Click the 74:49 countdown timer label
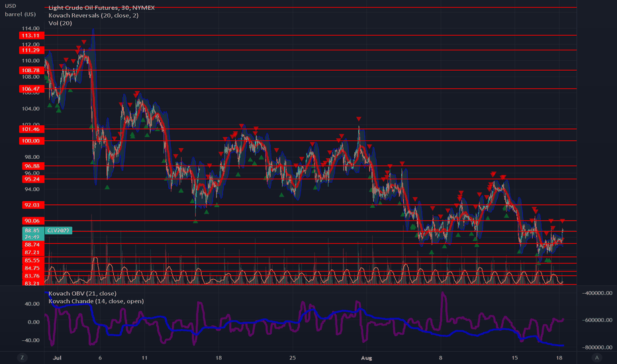Image resolution: width=617 pixels, height=364 pixels. [x=32, y=237]
